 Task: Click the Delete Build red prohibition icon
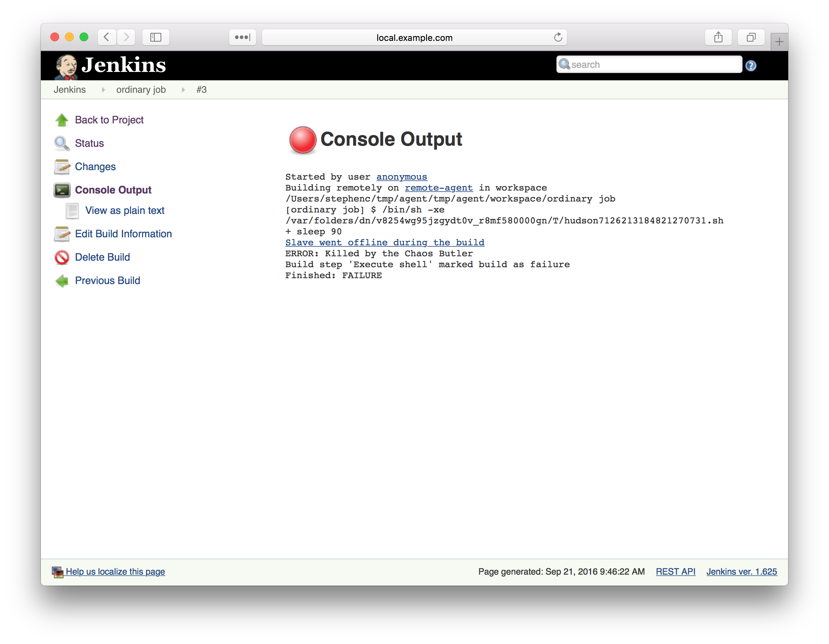62,257
